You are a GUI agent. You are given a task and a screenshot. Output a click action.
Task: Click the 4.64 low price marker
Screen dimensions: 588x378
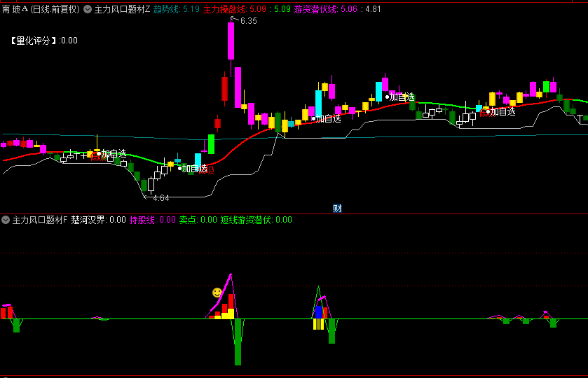[161, 198]
